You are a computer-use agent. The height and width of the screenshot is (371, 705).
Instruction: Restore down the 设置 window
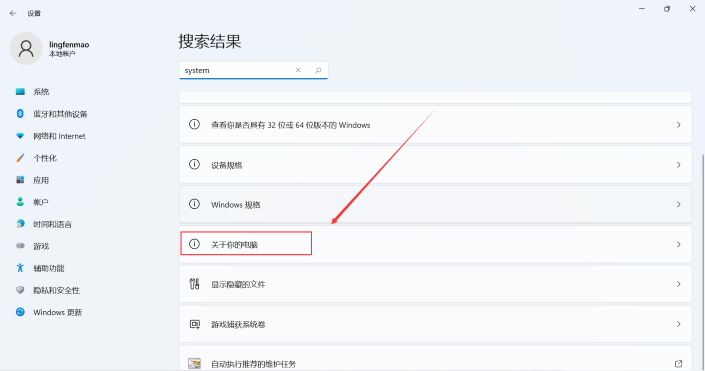coord(667,9)
